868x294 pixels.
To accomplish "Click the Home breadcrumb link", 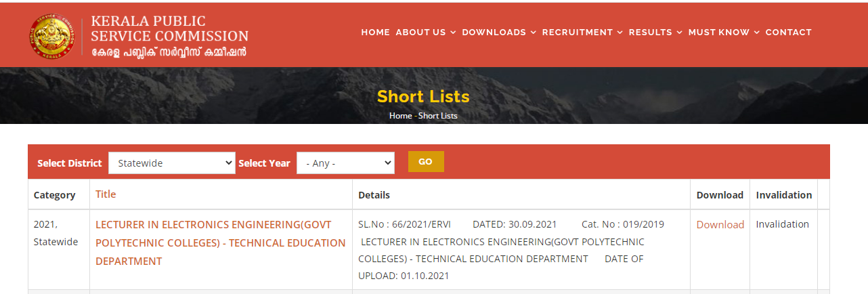I will pyautogui.click(x=400, y=116).
